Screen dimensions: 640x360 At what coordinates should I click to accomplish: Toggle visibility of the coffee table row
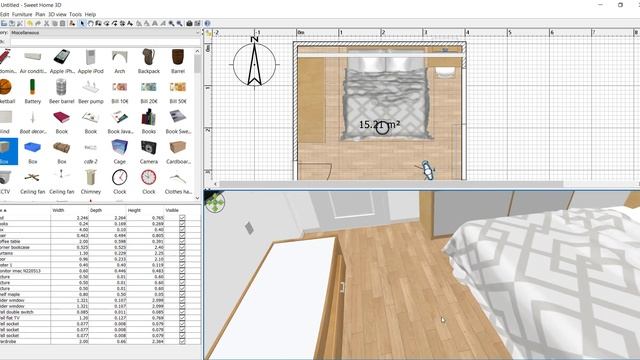coord(182,241)
